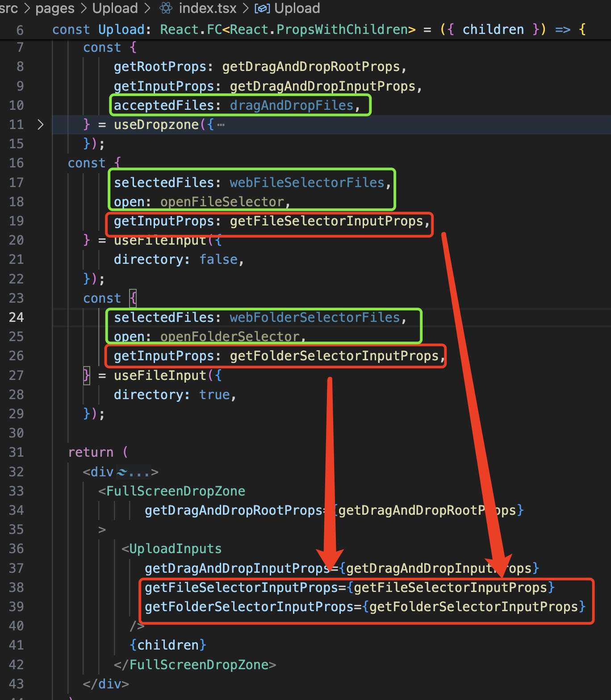Click 'getDragAndDropInputProps' on line 9
The image size is (611, 700).
point(322,86)
